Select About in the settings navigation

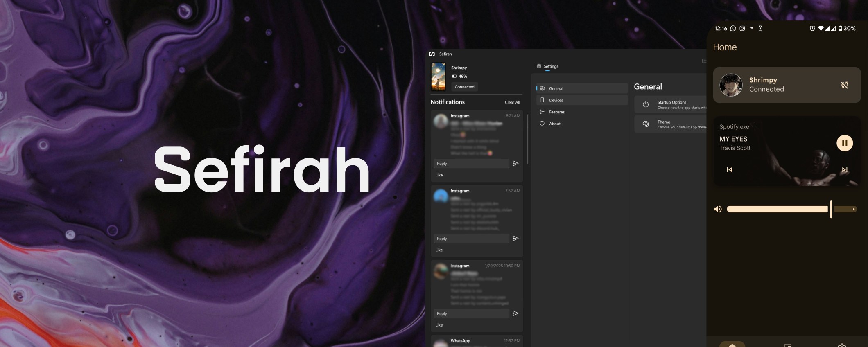coord(582,124)
